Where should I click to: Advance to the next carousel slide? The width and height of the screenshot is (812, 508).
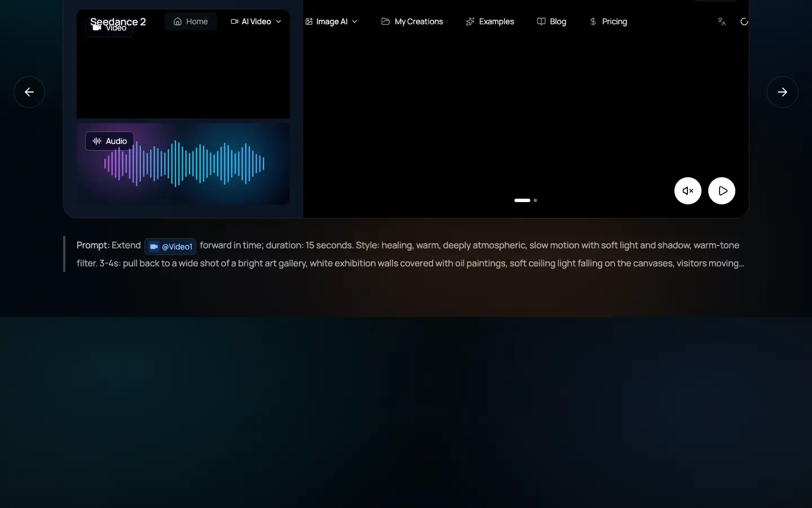[x=783, y=92]
